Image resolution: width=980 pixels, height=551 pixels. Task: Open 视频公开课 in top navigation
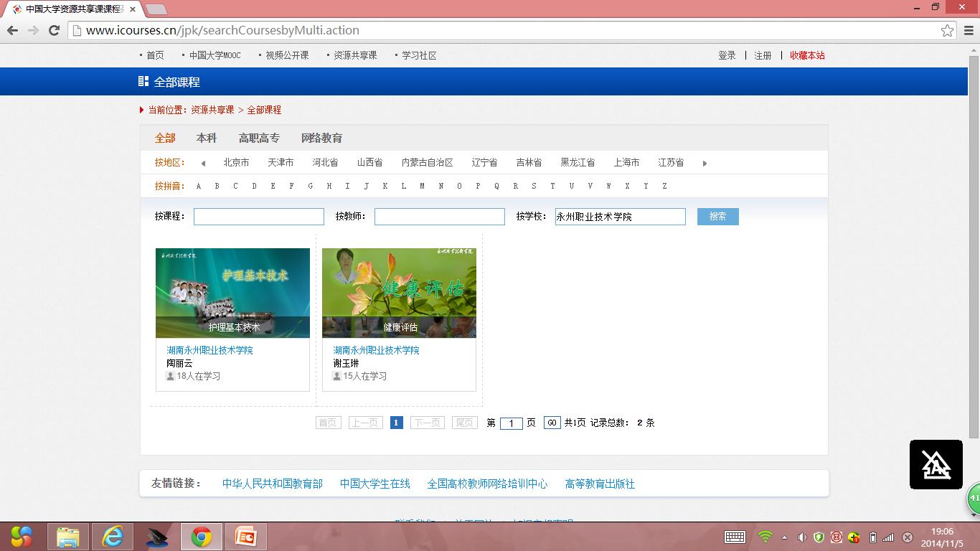coord(287,55)
